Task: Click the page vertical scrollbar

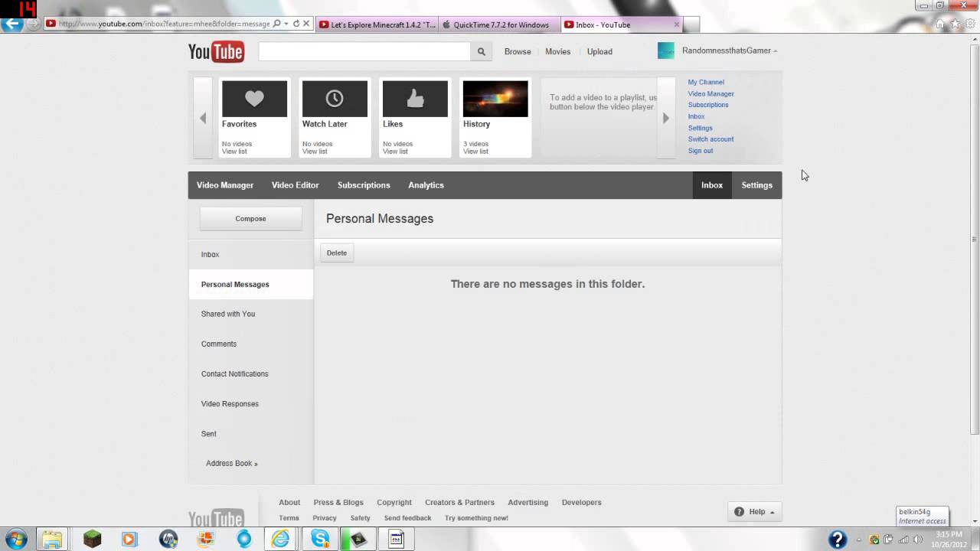Action: click(975, 240)
